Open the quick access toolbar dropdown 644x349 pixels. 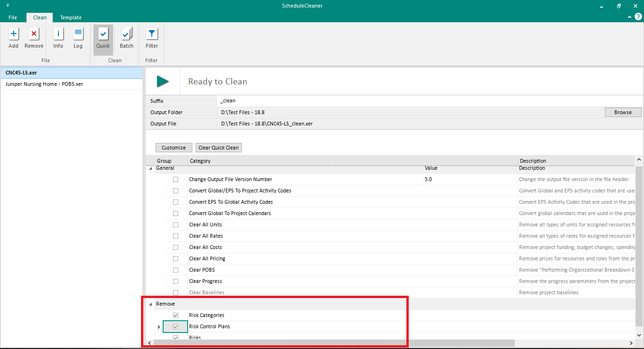tap(8, 5)
